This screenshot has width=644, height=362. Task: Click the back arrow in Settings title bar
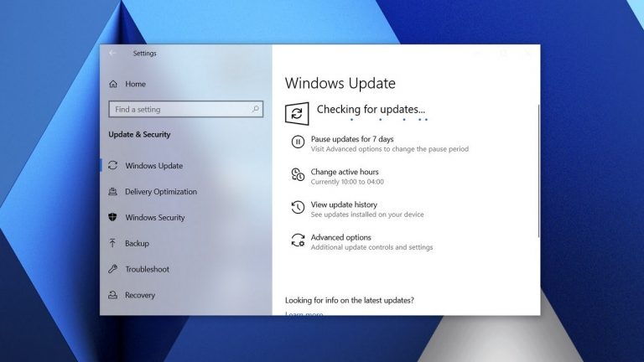(x=112, y=53)
